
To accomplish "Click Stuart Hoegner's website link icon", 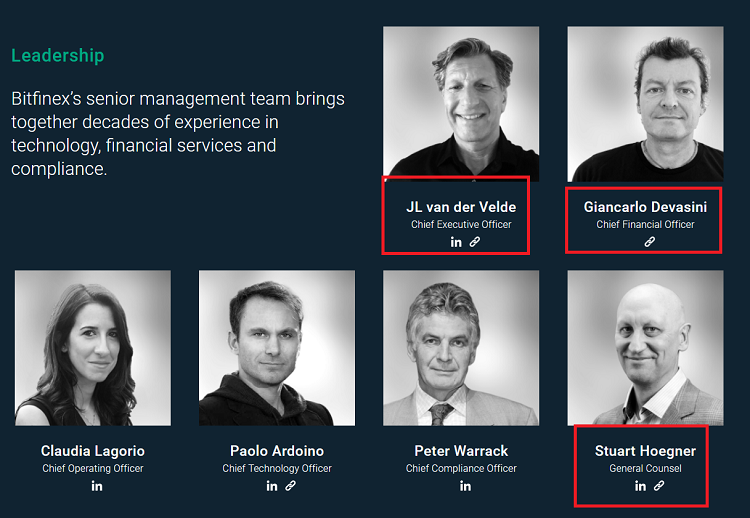I will point(660,486).
